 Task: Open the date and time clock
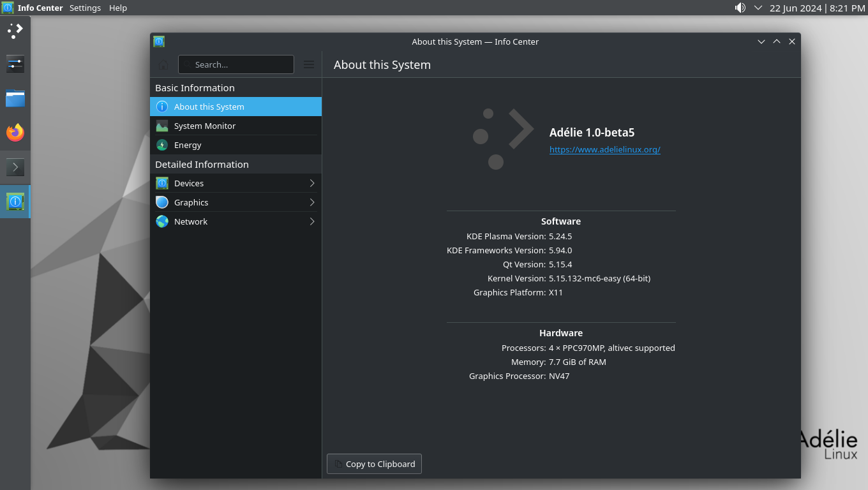click(x=817, y=8)
